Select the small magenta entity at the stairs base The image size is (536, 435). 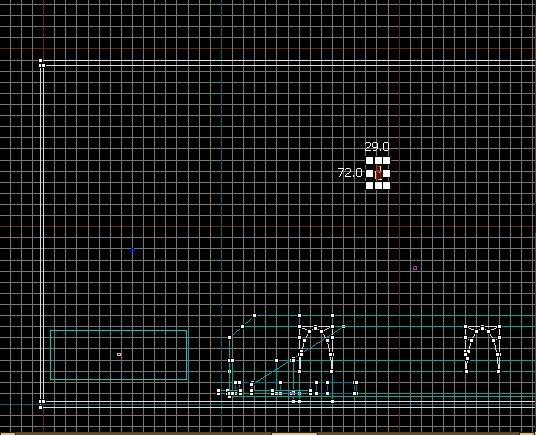click(x=293, y=393)
